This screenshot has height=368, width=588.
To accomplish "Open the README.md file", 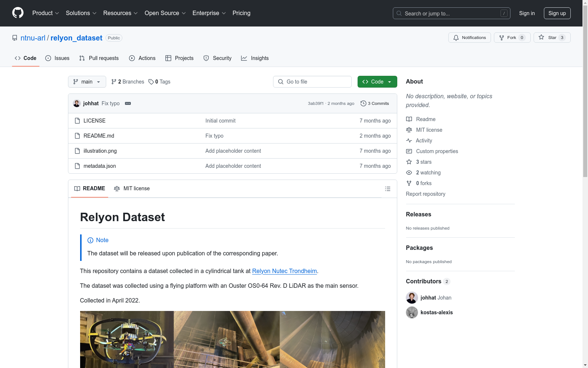I will (99, 136).
